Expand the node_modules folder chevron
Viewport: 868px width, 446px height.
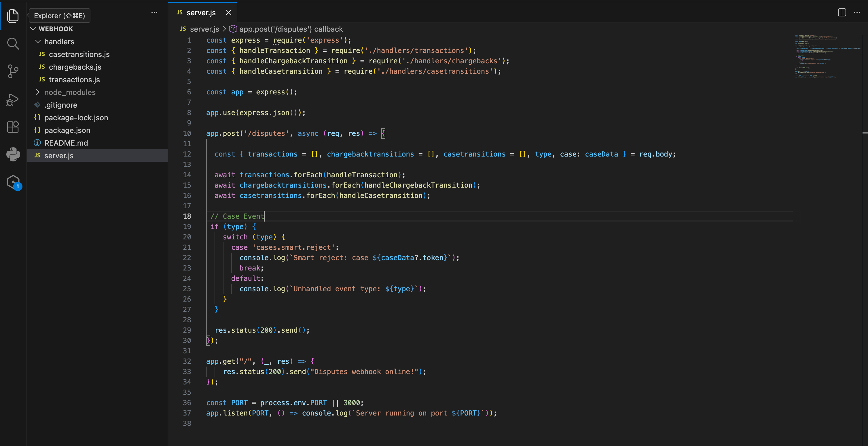[38, 92]
